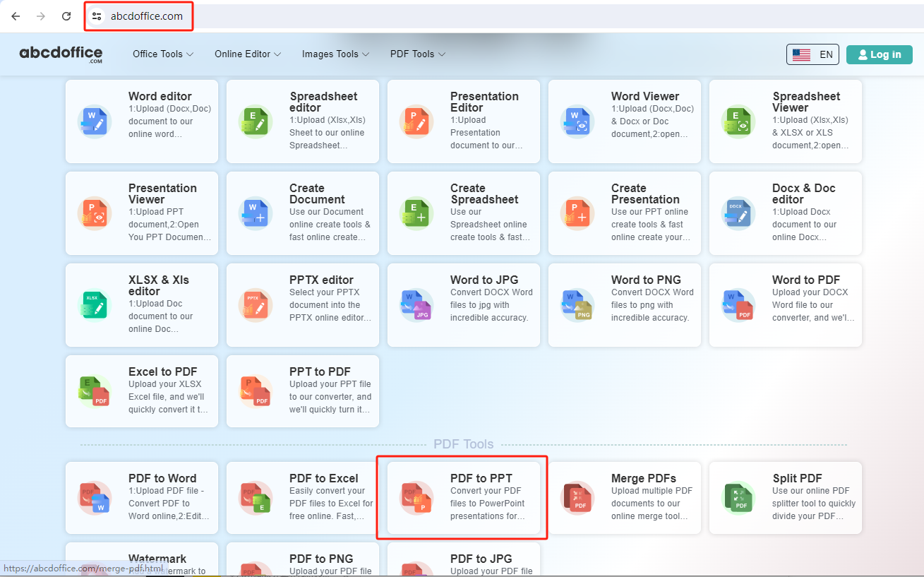Go back with browser back arrow

coord(16,16)
